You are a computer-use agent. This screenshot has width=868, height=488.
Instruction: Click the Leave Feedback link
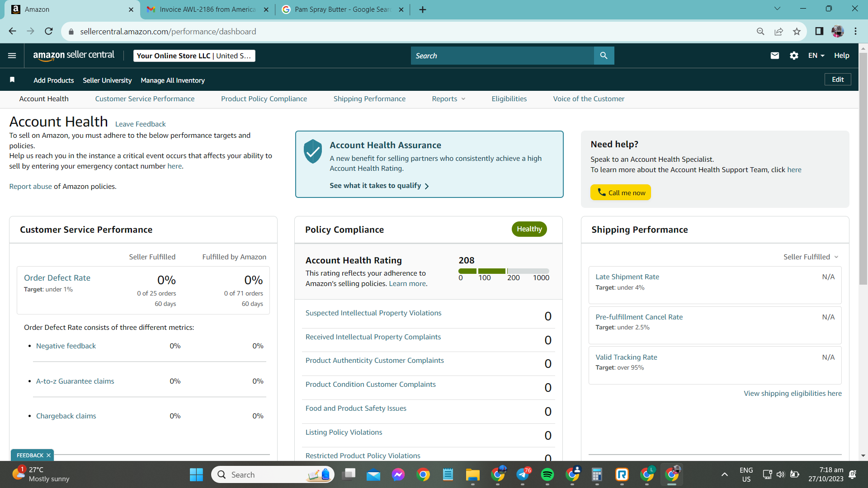pos(141,124)
